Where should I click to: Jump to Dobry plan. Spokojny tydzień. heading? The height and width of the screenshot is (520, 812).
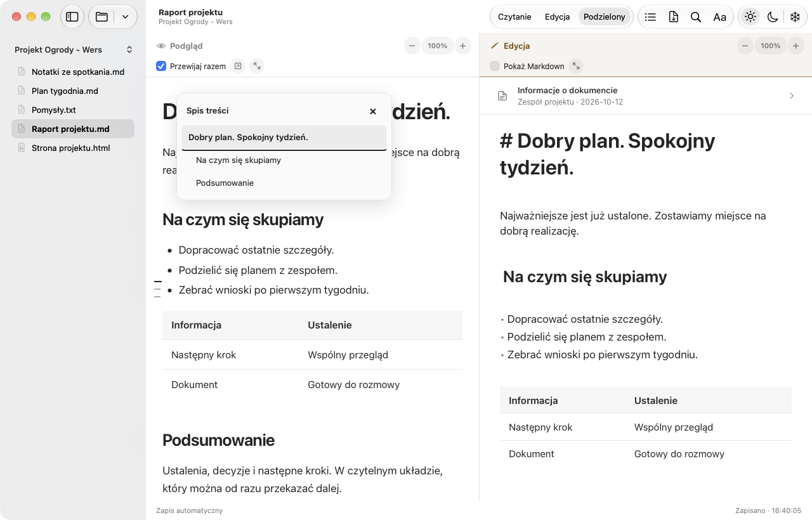[284, 138]
